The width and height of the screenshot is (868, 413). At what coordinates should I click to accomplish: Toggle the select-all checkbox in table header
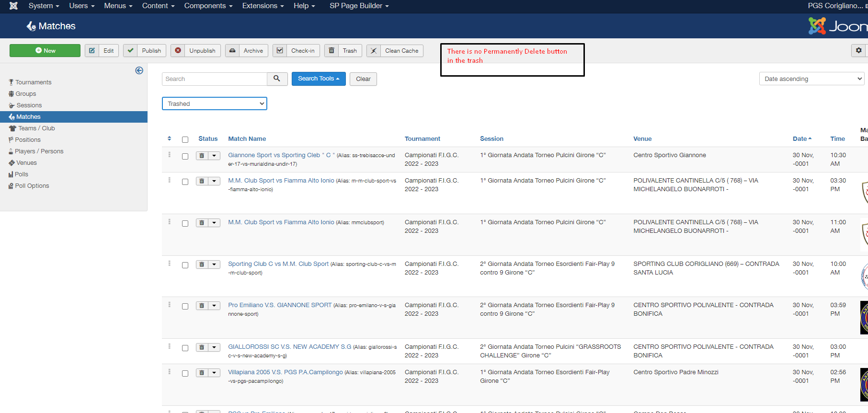tap(185, 139)
